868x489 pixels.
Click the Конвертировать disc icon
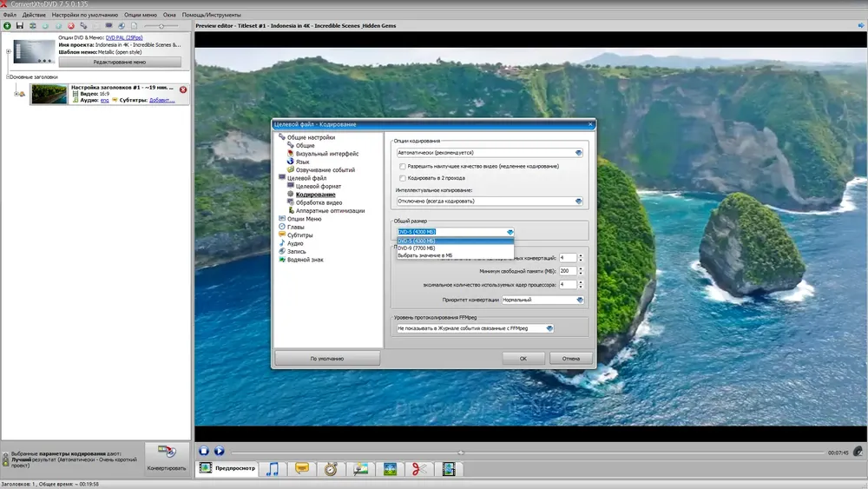pyautogui.click(x=167, y=452)
